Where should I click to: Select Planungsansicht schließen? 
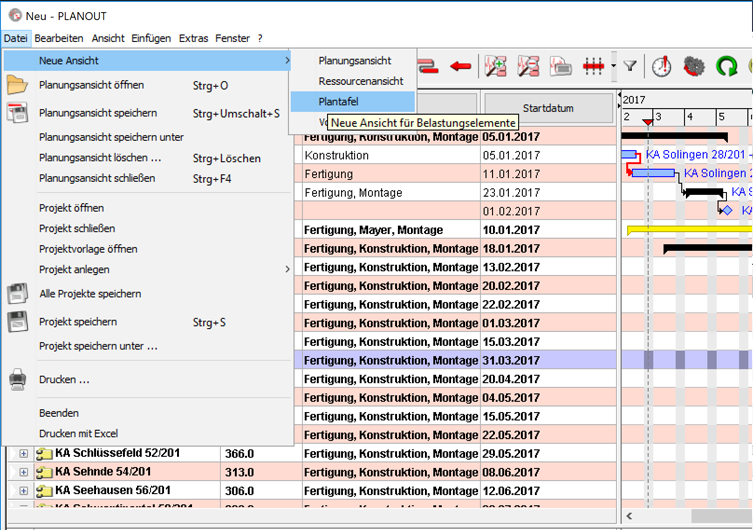(x=147, y=179)
